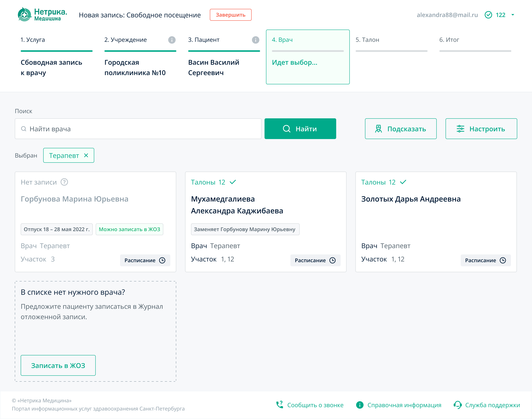Click the headset Служба поддержки icon
This screenshot has height=419, width=532.
point(457,405)
